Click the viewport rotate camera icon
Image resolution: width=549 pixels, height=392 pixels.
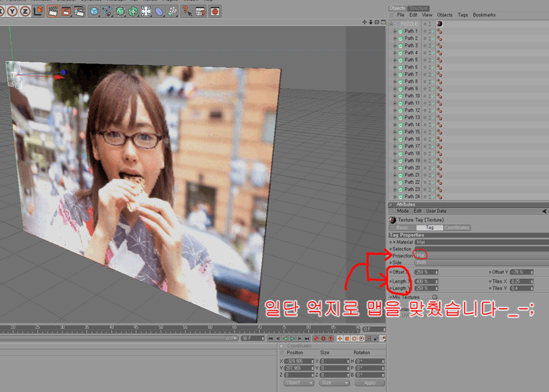(x=377, y=22)
